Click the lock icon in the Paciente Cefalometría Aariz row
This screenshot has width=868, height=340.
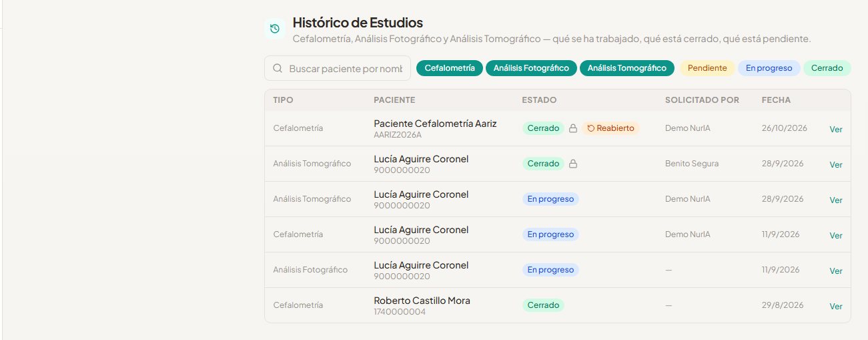click(x=572, y=128)
